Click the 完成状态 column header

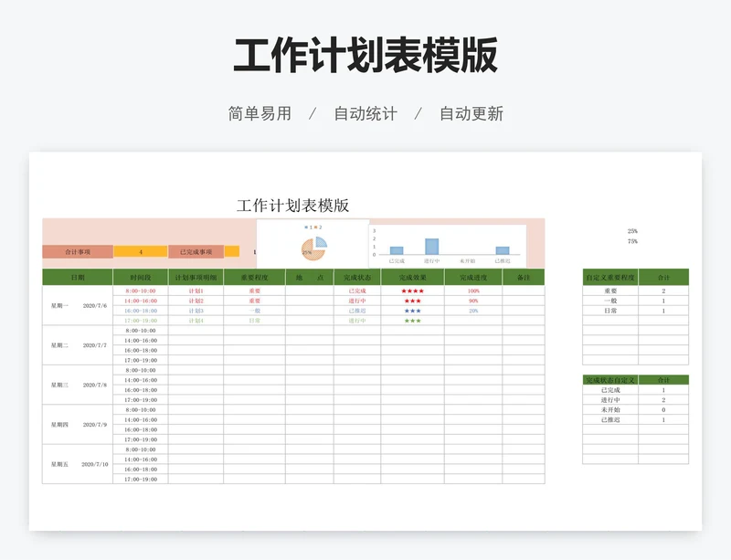pos(357,277)
